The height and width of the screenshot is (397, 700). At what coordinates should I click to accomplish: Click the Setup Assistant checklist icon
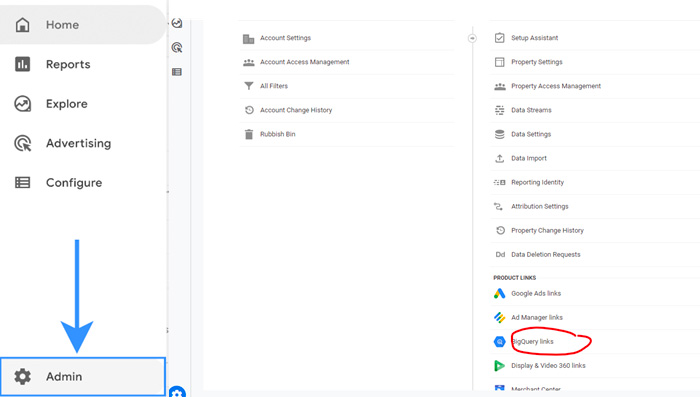coord(500,38)
